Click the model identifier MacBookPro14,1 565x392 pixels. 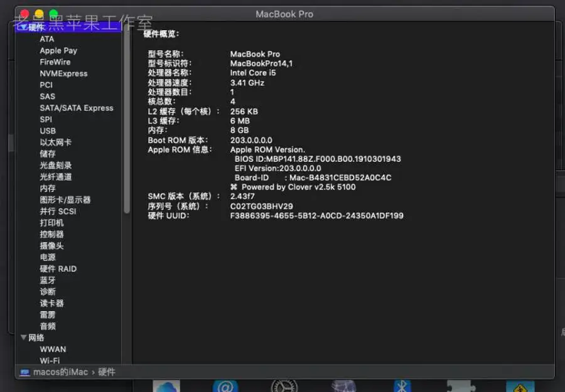click(x=261, y=63)
